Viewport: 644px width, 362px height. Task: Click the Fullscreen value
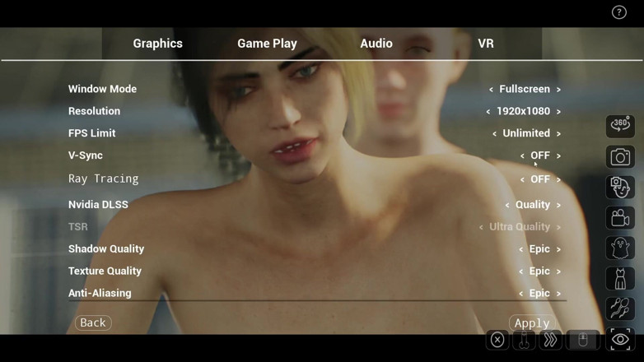coord(525,89)
